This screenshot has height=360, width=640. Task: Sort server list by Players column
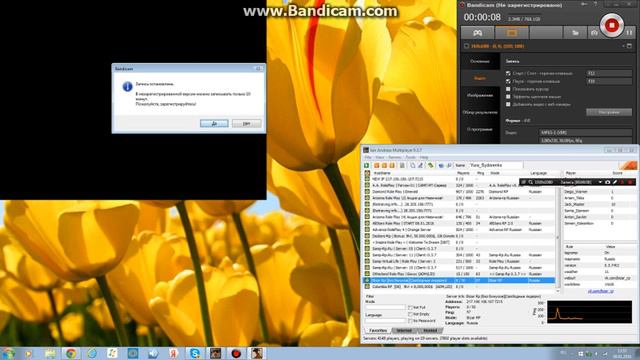point(464,173)
